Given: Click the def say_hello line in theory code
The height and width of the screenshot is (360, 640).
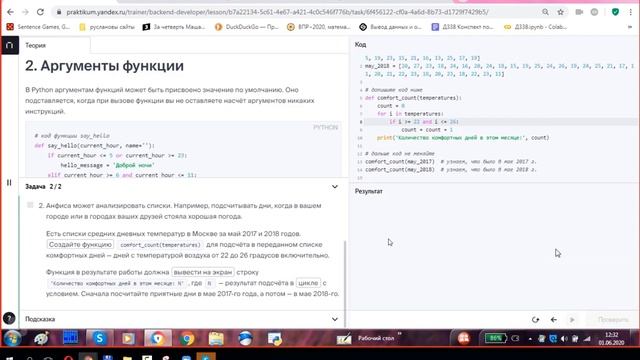Looking at the screenshot, I should 95,146.
